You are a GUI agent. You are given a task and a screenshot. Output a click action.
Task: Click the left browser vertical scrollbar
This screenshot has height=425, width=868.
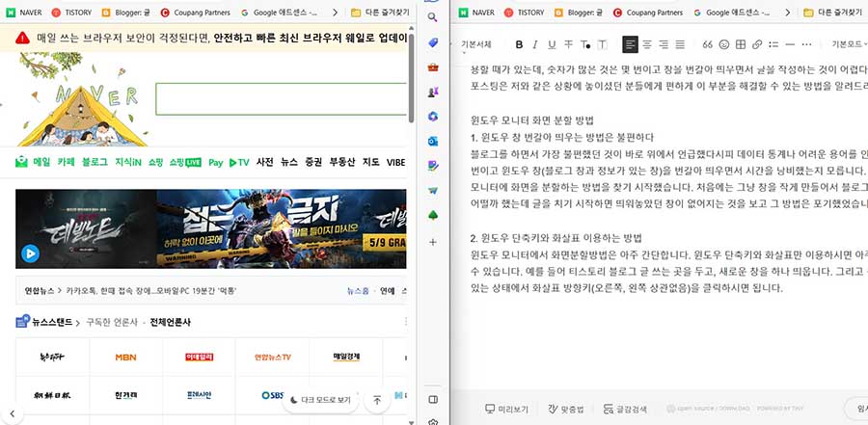[x=411, y=77]
